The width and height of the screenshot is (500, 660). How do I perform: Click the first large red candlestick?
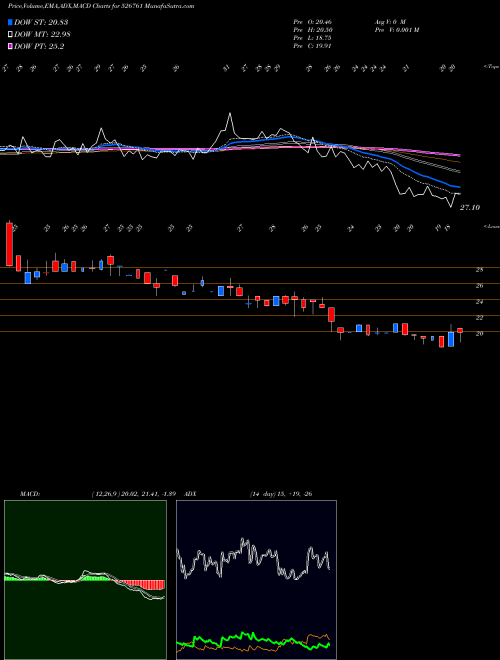click(x=9, y=245)
